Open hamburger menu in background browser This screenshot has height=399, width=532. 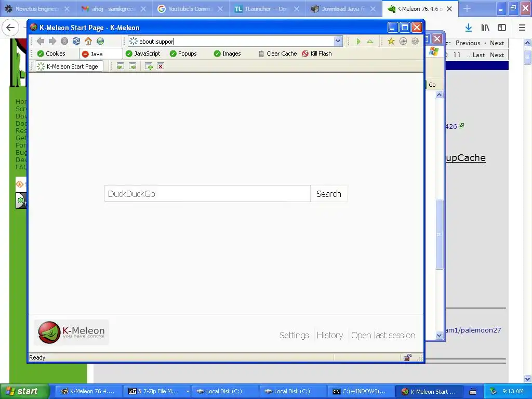click(x=522, y=28)
